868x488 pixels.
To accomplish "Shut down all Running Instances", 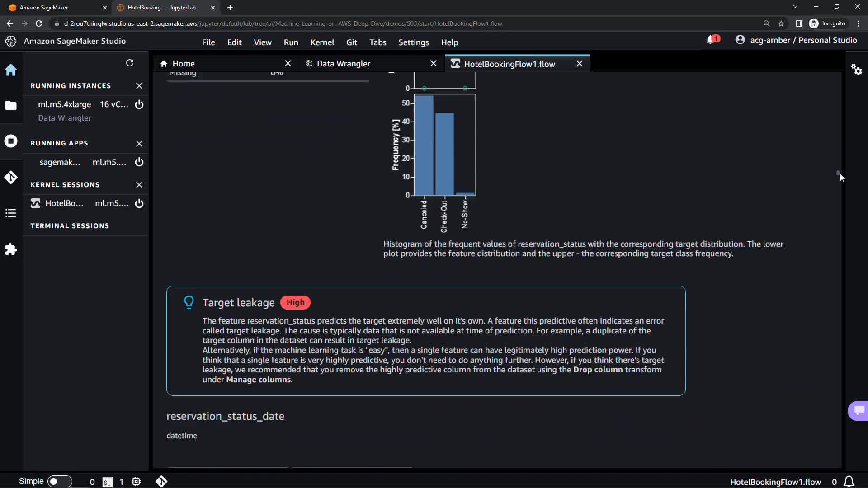I will click(139, 86).
